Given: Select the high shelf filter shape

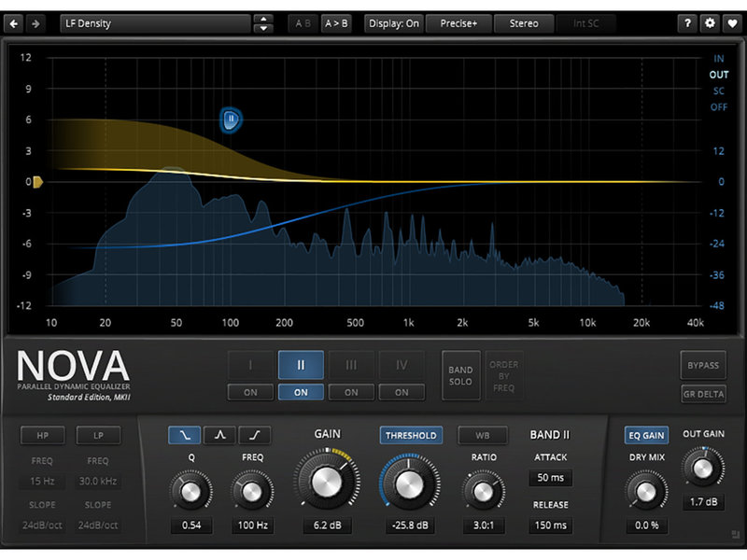Looking at the screenshot, I should click(254, 435).
